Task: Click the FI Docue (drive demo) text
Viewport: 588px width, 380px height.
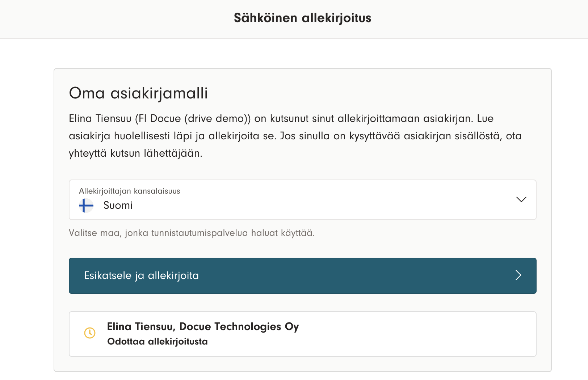Action: click(193, 119)
